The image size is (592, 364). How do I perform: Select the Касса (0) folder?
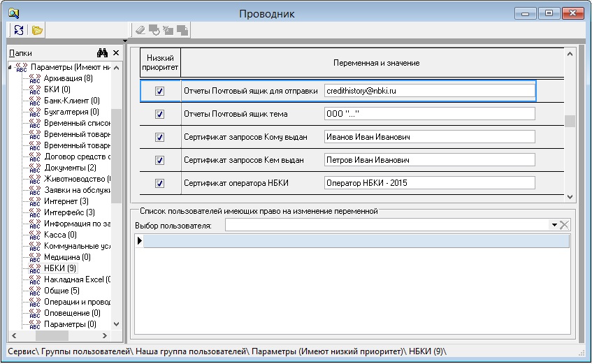[x=60, y=235]
